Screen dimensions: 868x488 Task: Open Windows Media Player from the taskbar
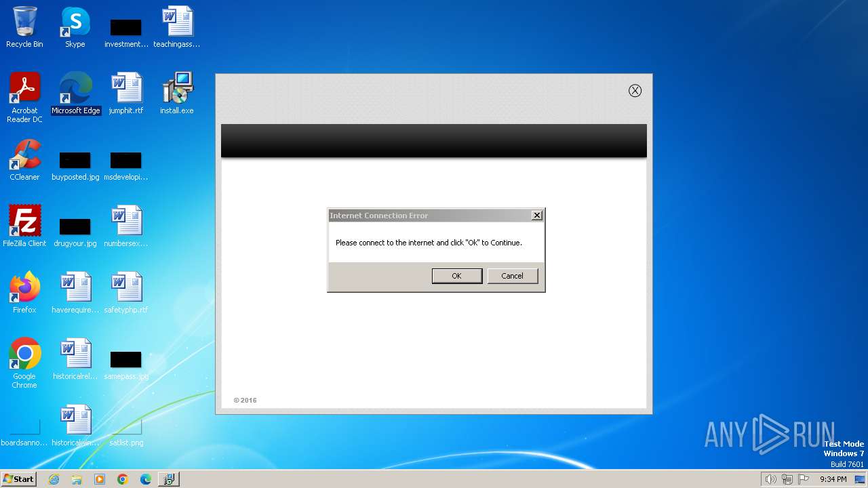tap(100, 479)
